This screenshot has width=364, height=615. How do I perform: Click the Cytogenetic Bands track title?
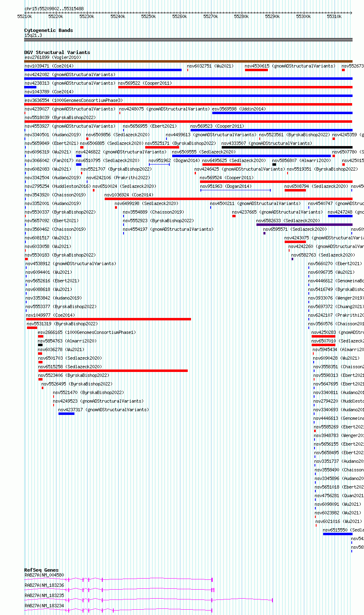(x=49, y=30)
